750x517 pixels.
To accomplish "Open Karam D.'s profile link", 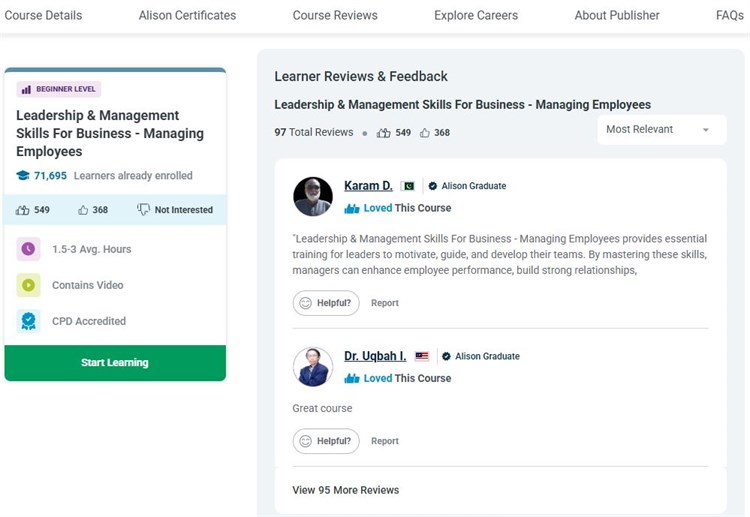I will (368, 186).
